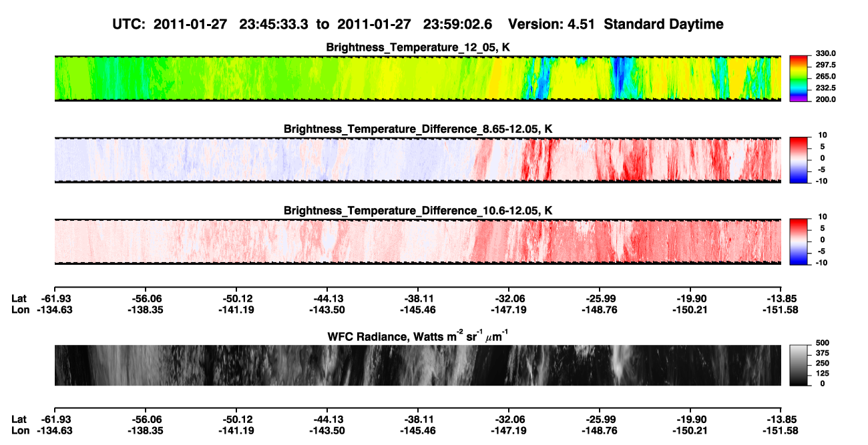Click the 'UTC:' label in the header
This screenshot has height=445, width=868.
click(x=128, y=25)
